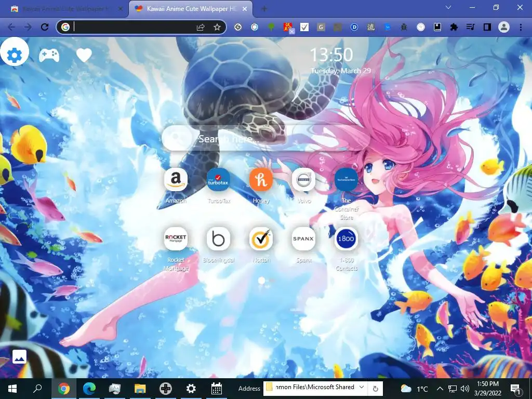Open the 1-800 Contacts shortcut
This screenshot has height=399, width=532.
click(346, 238)
